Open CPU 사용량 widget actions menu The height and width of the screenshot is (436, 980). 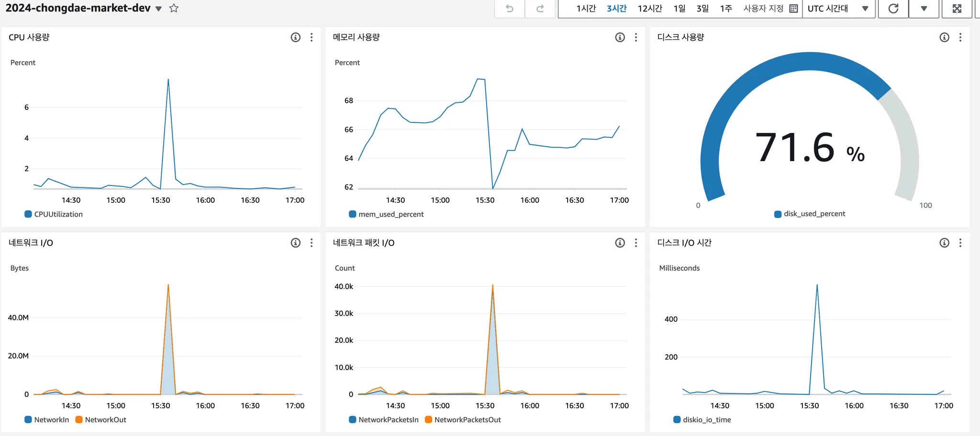312,37
